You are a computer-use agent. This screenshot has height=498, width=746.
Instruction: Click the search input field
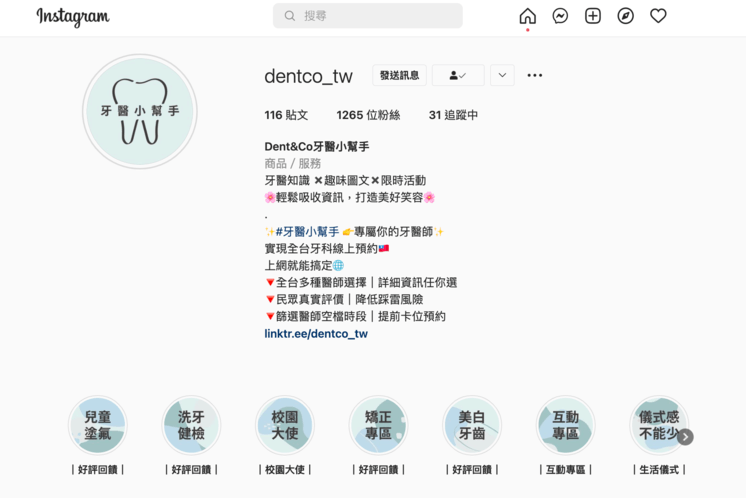tap(368, 16)
